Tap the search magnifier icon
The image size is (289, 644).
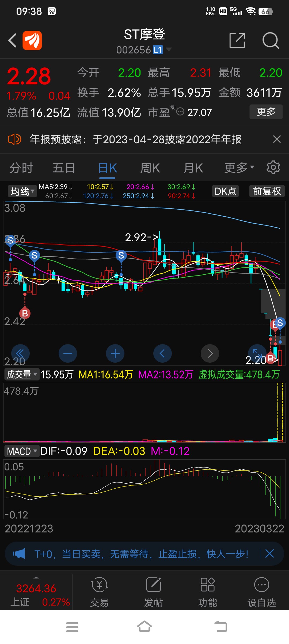point(271,41)
